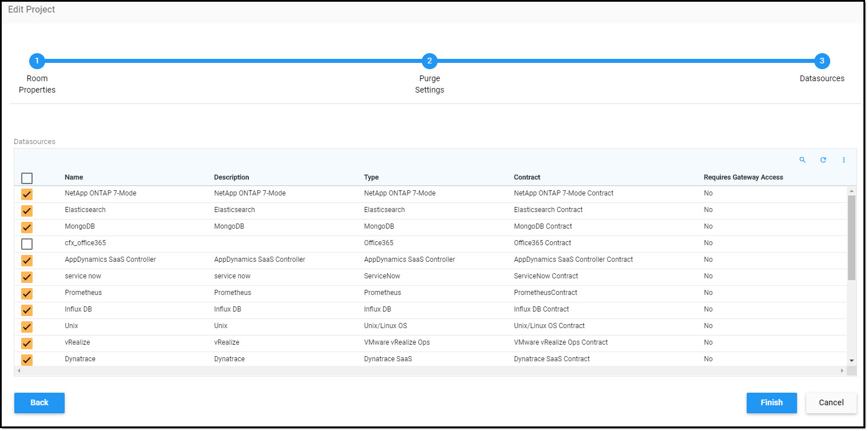
Task: Uncheck the vRealize row checkbox
Action: [x=27, y=344]
